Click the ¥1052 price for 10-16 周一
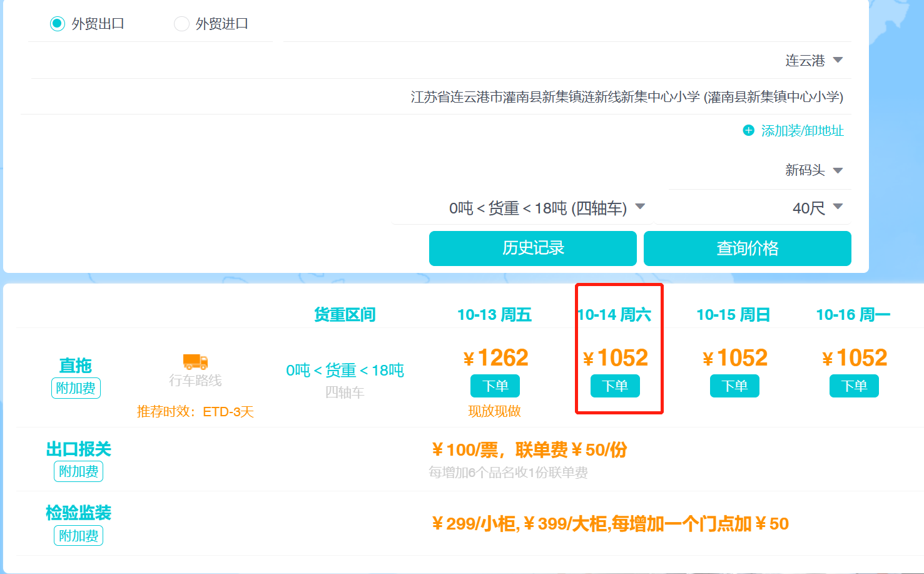 (x=855, y=358)
